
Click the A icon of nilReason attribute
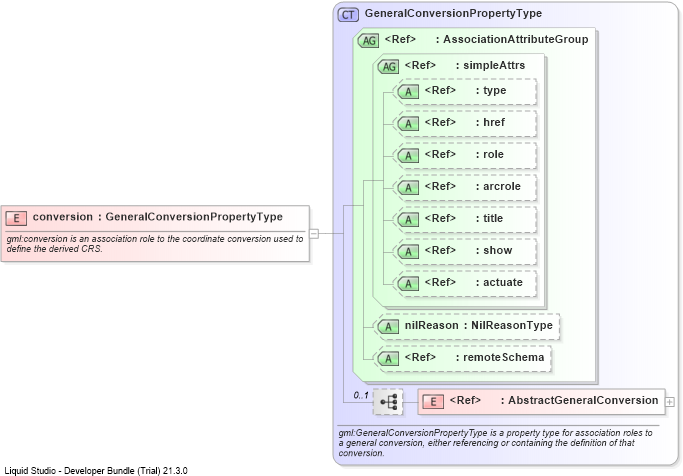point(388,327)
